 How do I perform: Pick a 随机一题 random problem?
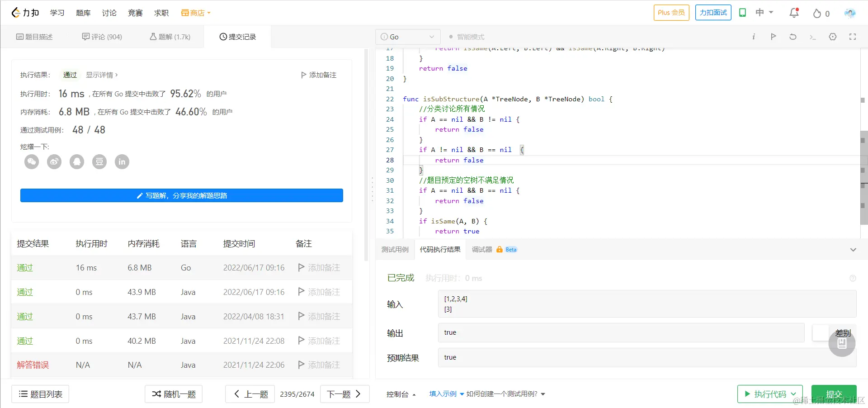click(174, 394)
